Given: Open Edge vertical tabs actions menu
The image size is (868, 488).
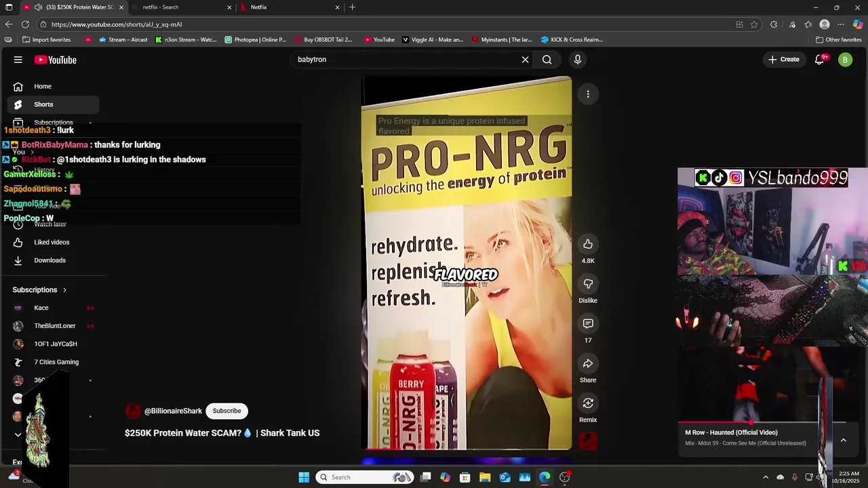Looking at the screenshot, I should (x=8, y=7).
